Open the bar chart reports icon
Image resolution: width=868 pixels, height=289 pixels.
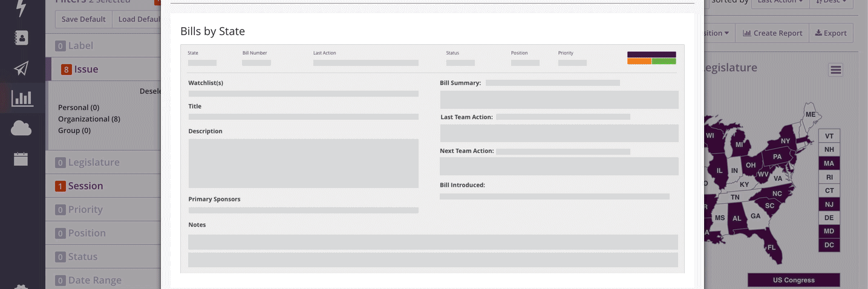pyautogui.click(x=22, y=98)
